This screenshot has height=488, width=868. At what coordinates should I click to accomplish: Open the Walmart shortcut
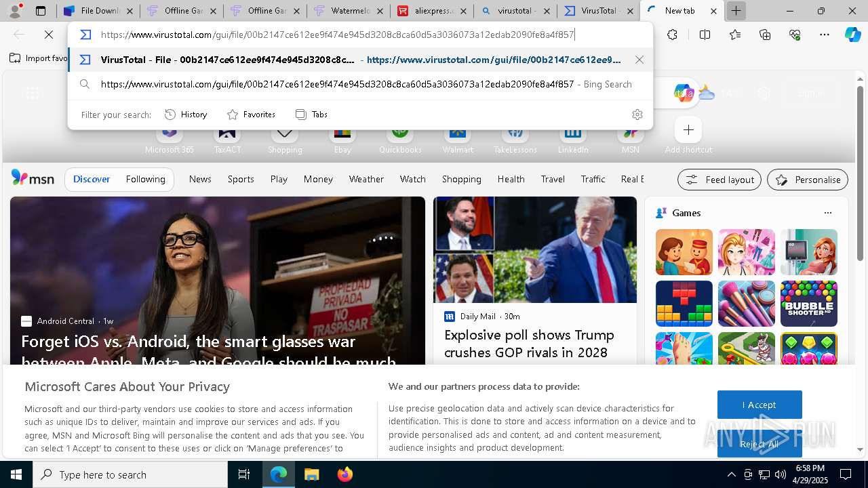(x=458, y=138)
